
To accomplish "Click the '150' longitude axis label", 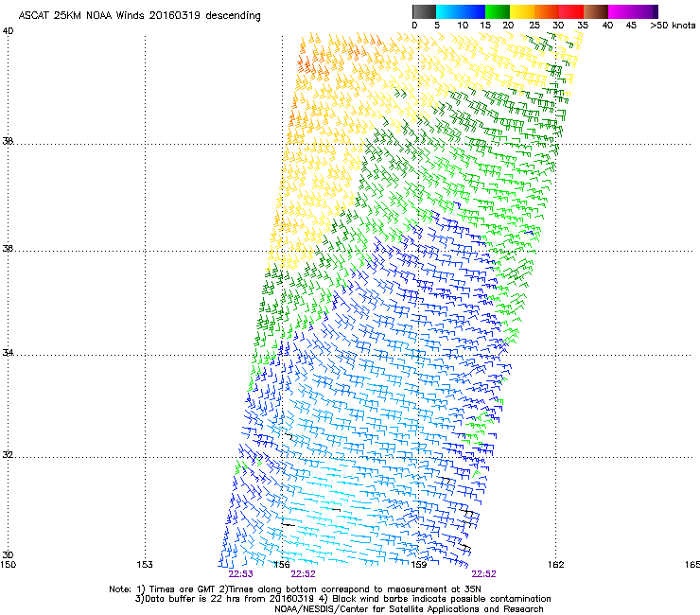I will click(x=8, y=565).
